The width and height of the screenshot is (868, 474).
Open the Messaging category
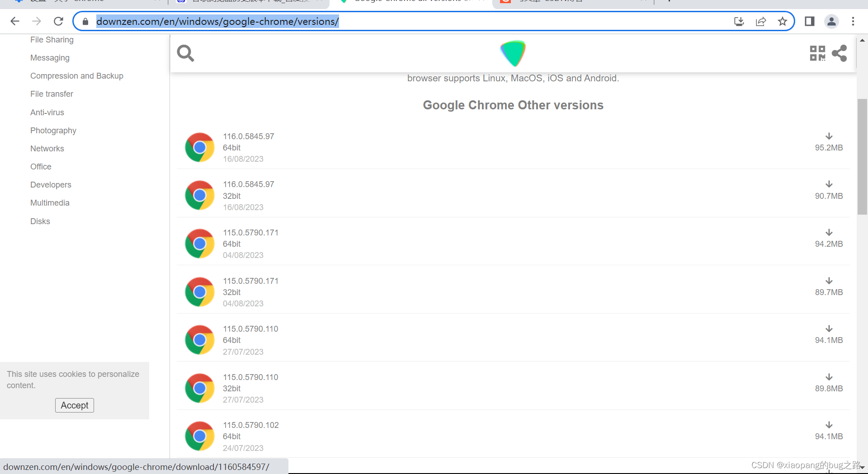pyautogui.click(x=50, y=58)
